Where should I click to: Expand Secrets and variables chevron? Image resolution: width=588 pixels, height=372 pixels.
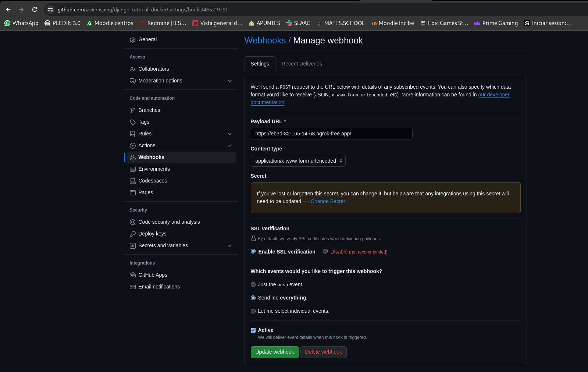[x=230, y=246]
